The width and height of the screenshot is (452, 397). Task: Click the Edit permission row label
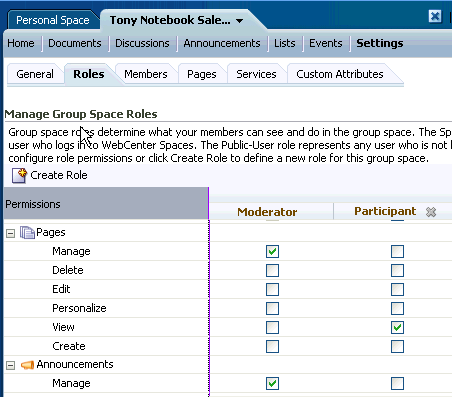(61, 289)
